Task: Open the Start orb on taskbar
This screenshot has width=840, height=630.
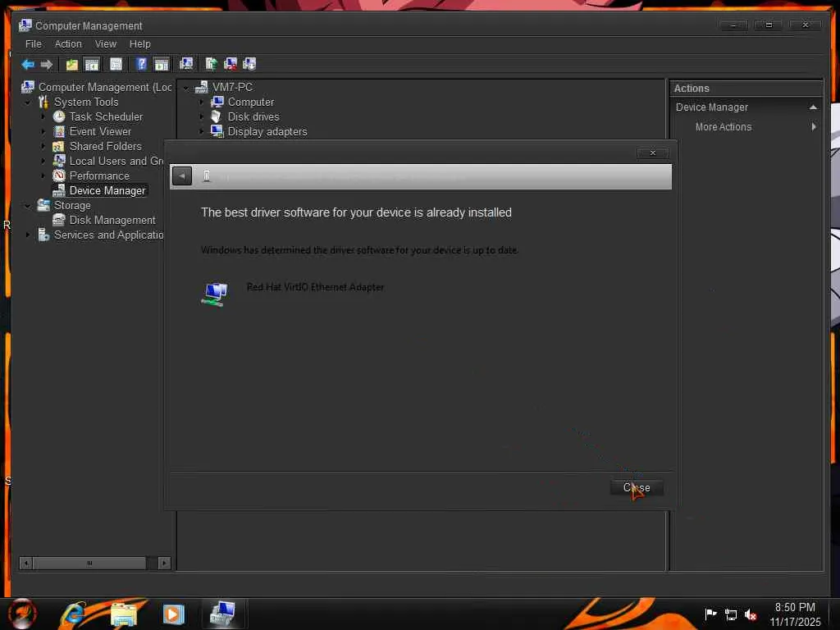Action: click(22, 614)
